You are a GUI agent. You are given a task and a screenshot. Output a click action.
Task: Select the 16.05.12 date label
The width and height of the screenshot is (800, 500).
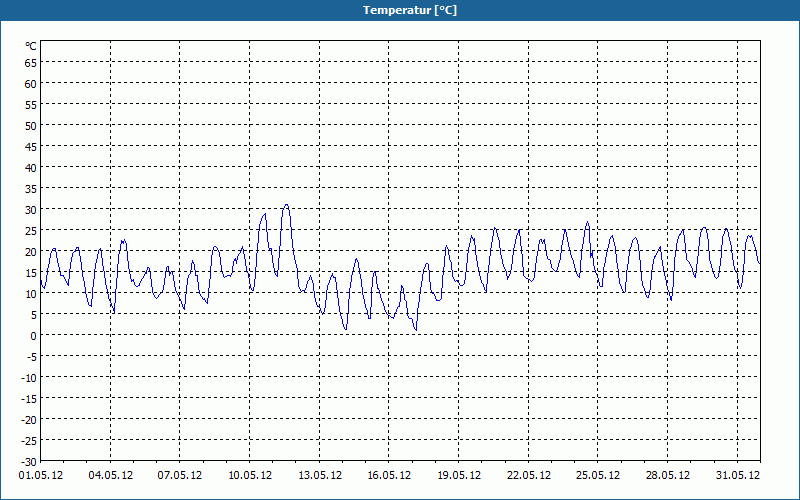(x=389, y=476)
